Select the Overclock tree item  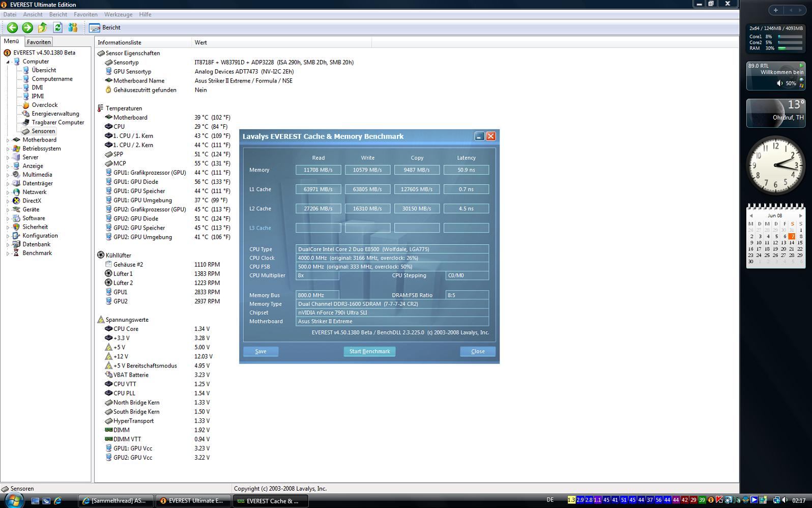[x=45, y=105]
